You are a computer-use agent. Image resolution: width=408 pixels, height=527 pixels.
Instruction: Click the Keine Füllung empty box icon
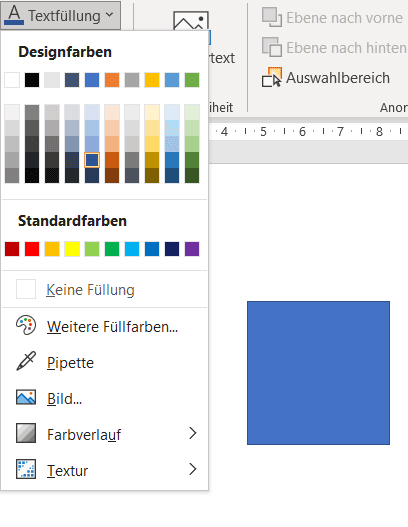coord(26,289)
